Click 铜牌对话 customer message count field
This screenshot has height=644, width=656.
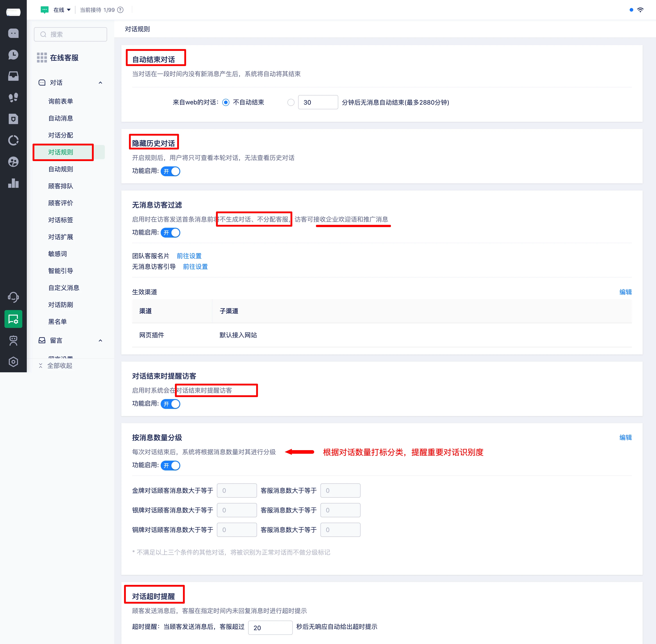pos(237,530)
